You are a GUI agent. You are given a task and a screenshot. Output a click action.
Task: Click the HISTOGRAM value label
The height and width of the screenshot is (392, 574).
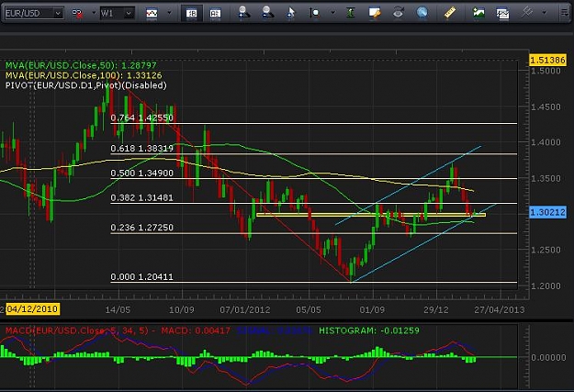pos(369,330)
